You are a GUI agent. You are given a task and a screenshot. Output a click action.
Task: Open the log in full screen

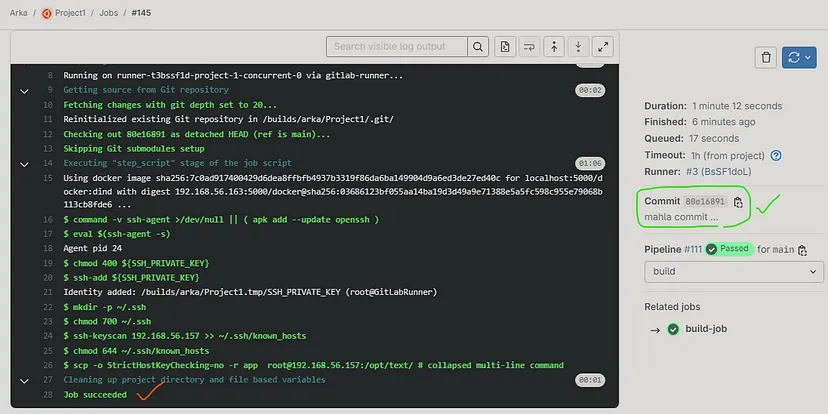click(x=603, y=46)
